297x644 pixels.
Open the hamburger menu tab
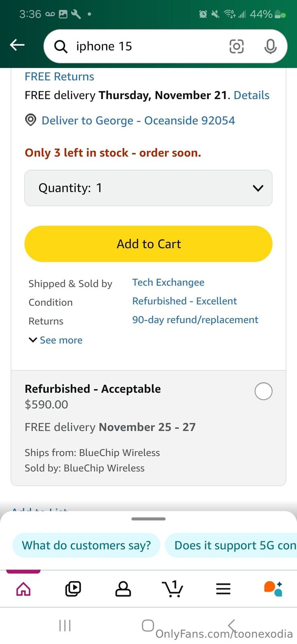click(223, 589)
